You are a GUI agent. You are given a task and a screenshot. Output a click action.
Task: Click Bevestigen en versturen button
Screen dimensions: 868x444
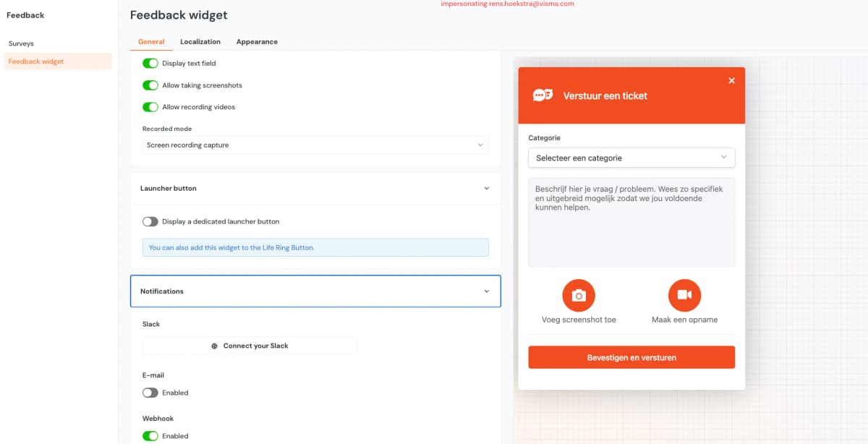coord(631,357)
